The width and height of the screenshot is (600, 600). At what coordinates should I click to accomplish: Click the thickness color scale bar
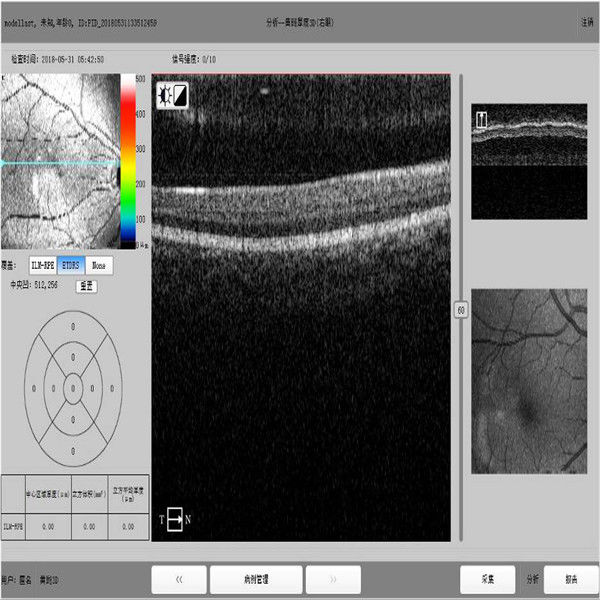pos(128,160)
